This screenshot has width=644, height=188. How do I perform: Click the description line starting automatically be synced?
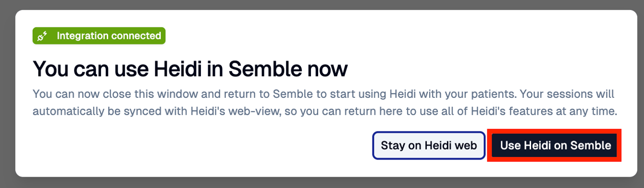tap(324, 112)
